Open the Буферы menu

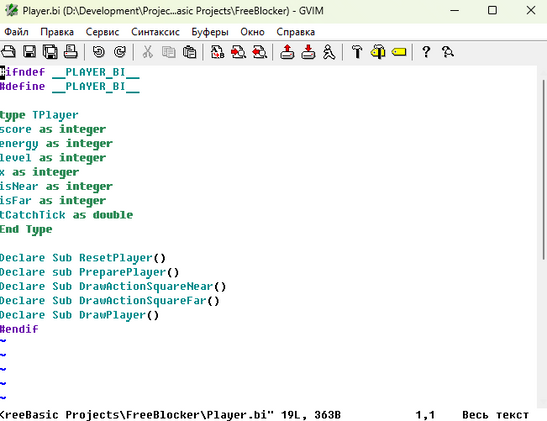pos(210,32)
